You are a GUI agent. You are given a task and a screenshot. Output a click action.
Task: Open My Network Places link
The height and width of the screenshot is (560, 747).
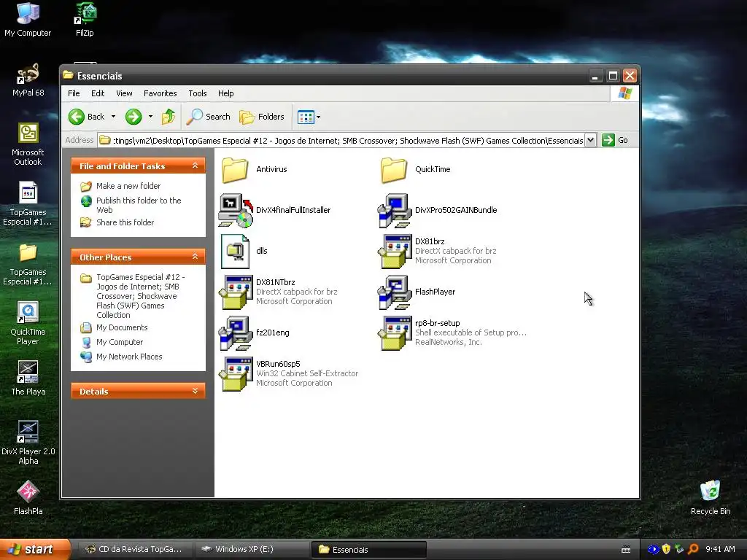(x=129, y=357)
